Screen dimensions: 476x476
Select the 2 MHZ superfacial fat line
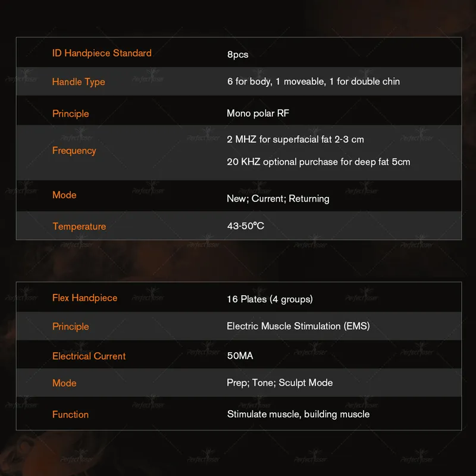(x=295, y=139)
